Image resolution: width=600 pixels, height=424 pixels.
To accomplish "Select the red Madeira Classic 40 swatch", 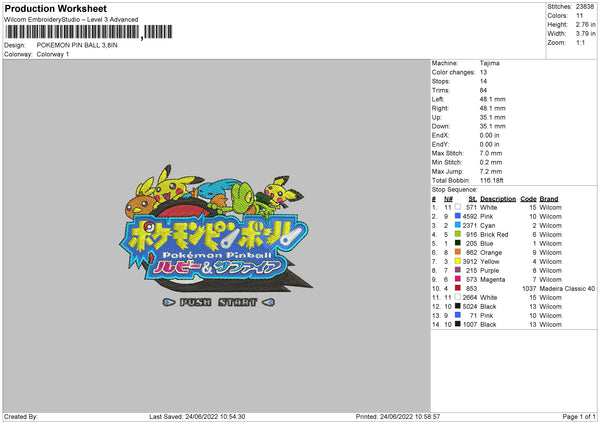I will click(x=458, y=288).
